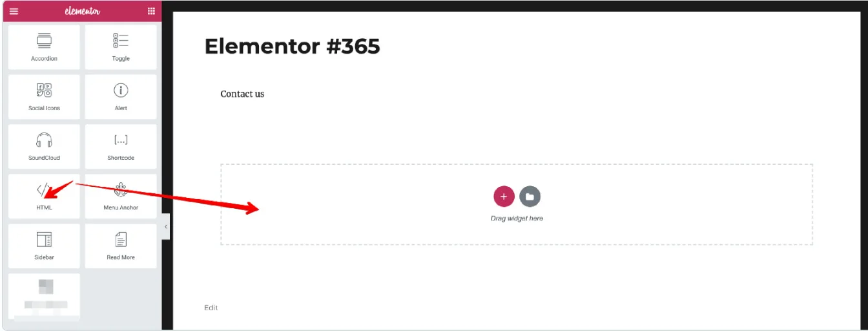Screen dimensions: 868x331
Task: Select the Toggle widget
Action: [121, 47]
